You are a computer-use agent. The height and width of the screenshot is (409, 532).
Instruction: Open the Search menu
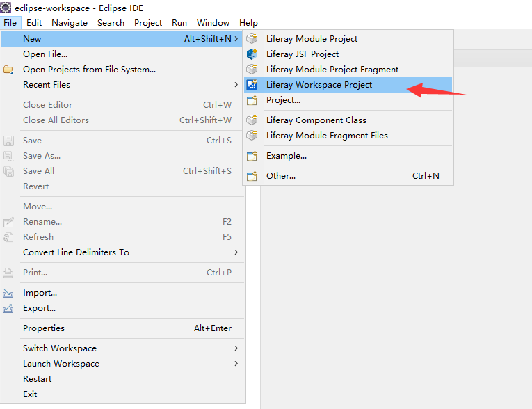[111, 23]
